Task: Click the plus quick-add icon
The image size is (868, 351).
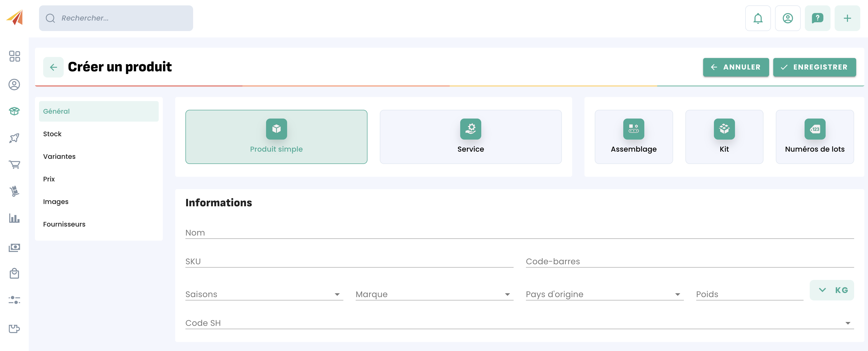Action: 847,18
